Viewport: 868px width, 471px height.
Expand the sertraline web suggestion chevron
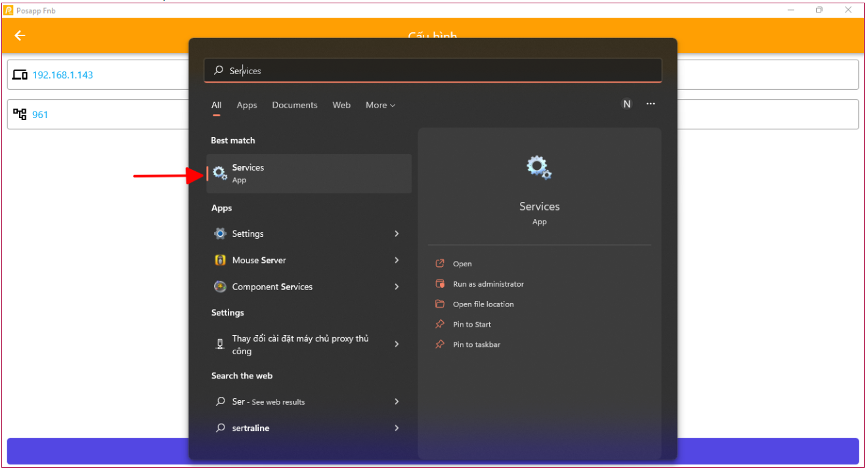(x=397, y=428)
